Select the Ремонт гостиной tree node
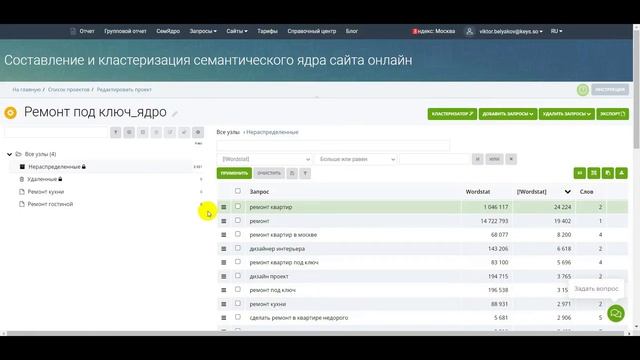Screen dimensions: 640x360 [50, 204]
